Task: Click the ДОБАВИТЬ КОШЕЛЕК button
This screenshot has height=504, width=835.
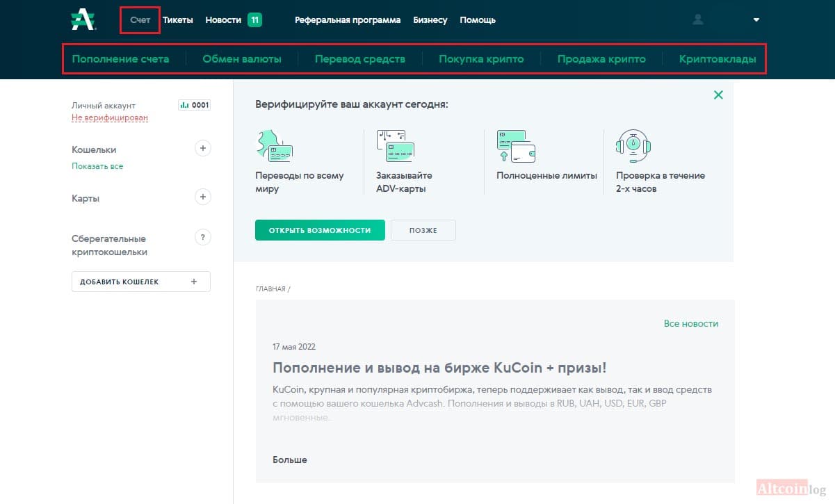Action: (x=141, y=282)
